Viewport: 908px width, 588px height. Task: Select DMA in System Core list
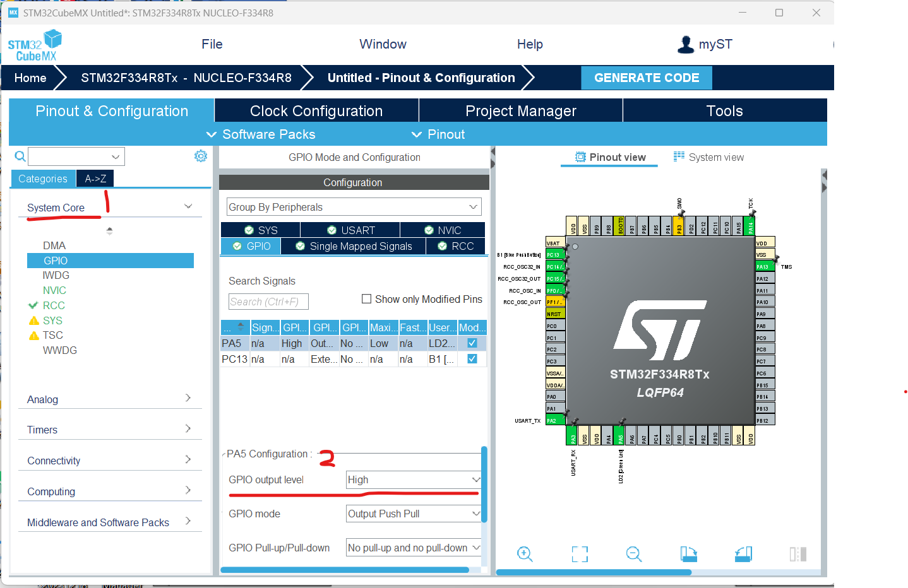54,245
